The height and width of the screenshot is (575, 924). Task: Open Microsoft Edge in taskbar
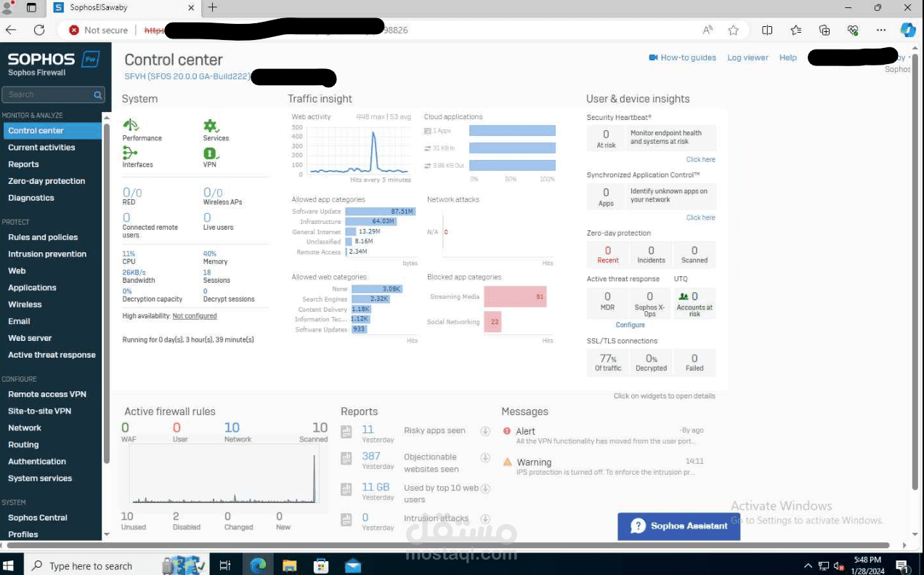point(258,565)
